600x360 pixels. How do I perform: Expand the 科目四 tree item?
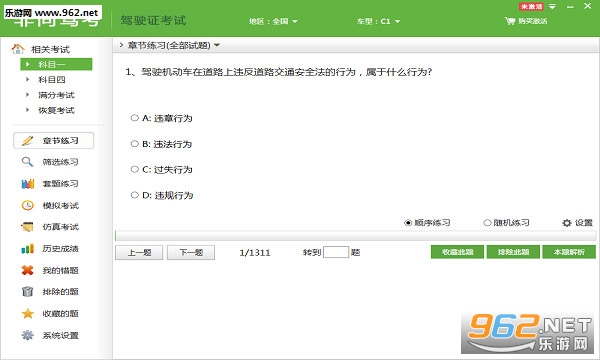coord(28,80)
